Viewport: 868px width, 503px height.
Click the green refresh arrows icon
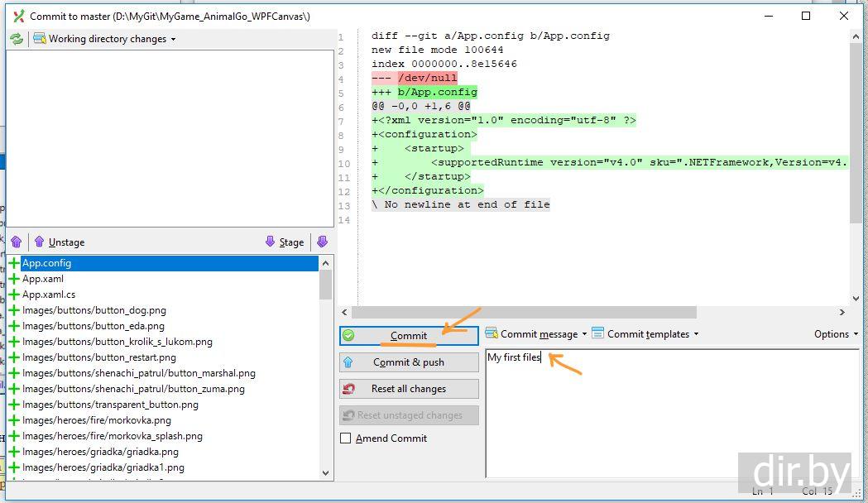[17, 39]
